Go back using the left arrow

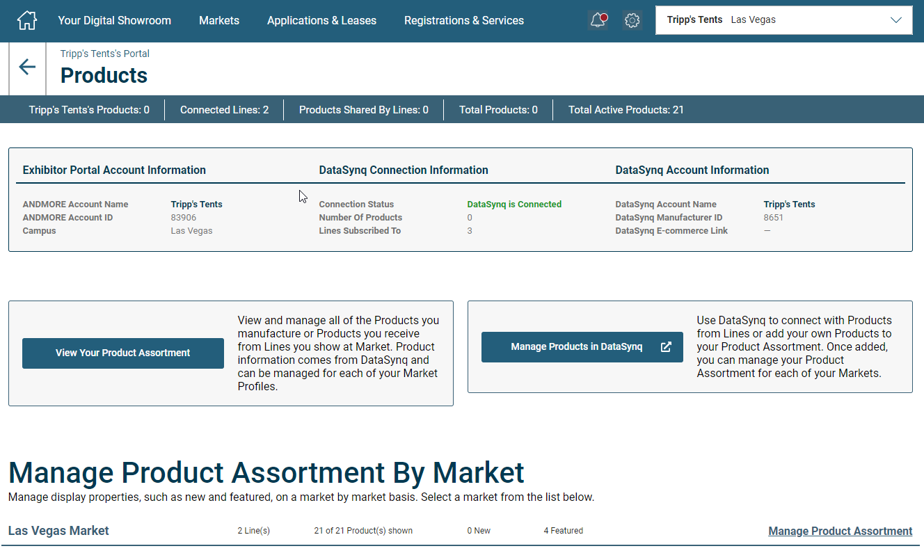[x=27, y=67]
